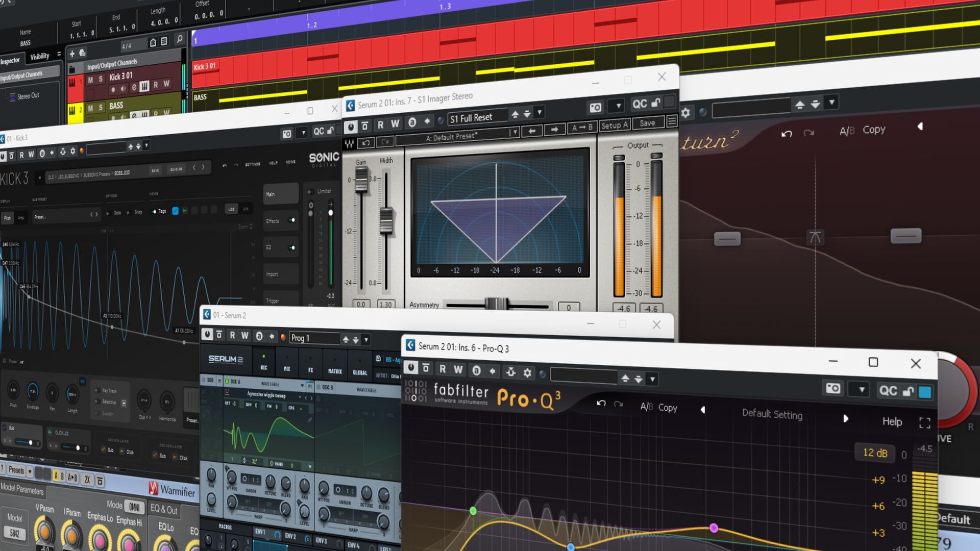The image size is (980, 551).
Task: Open the S1 Full Reset preset dropdown arrow
Action: tap(540, 111)
